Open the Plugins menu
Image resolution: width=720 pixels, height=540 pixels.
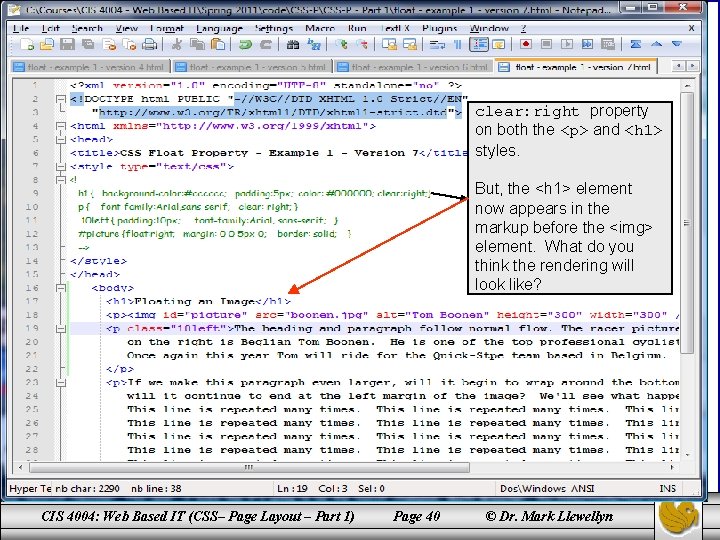pos(439,28)
